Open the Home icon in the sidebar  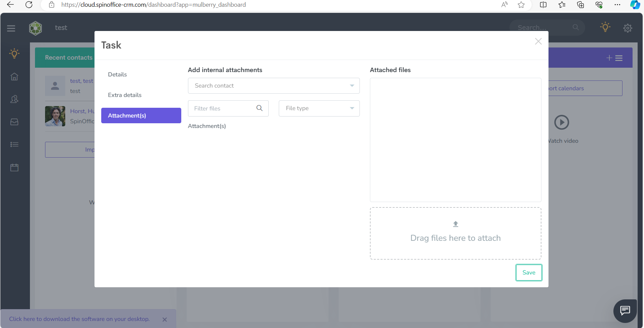coord(14,76)
